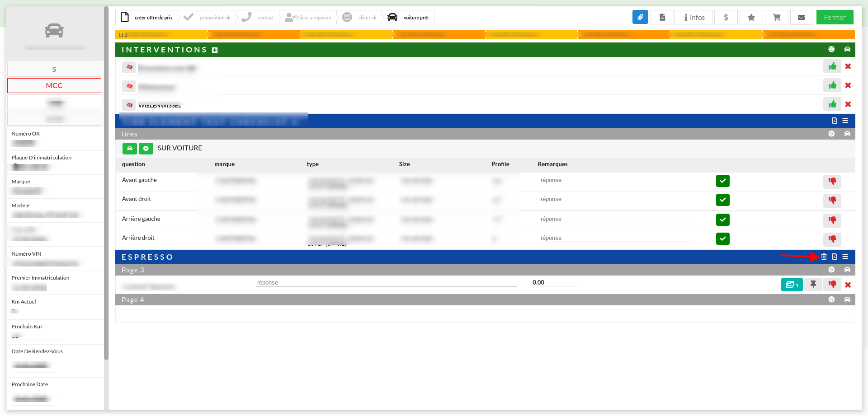
Task: Click Remarques réponse field for Avant droit
Action: coord(617,199)
